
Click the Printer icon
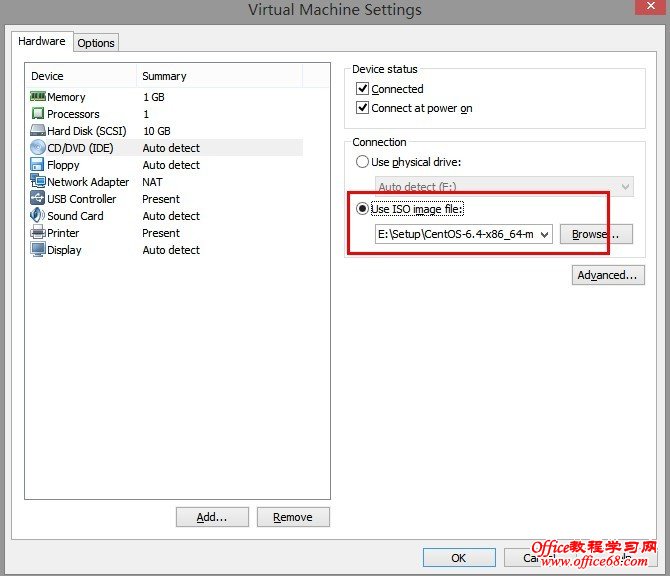coord(38,232)
